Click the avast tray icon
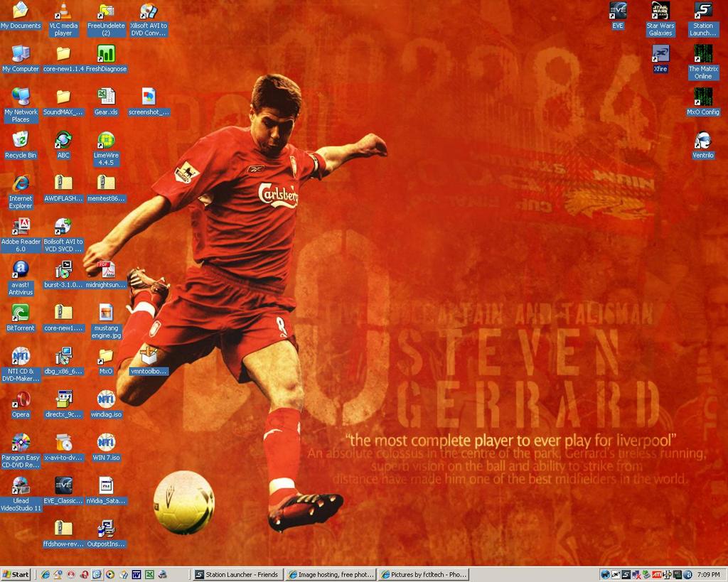The image size is (728, 582). (x=687, y=575)
